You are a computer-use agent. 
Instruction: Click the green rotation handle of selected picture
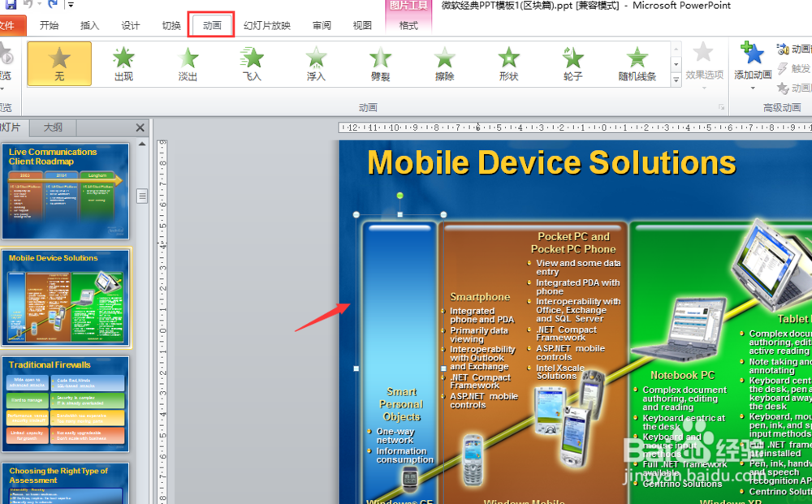(x=400, y=196)
